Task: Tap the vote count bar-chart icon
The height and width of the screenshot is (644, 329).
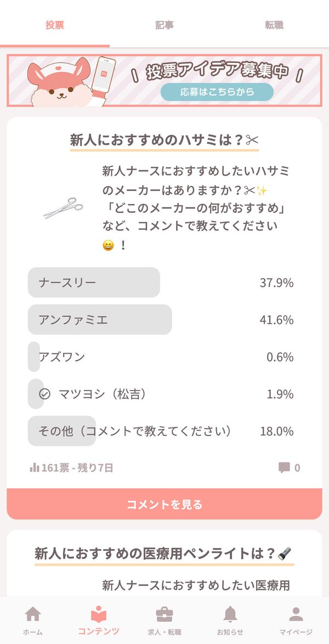Action: pos(35,467)
